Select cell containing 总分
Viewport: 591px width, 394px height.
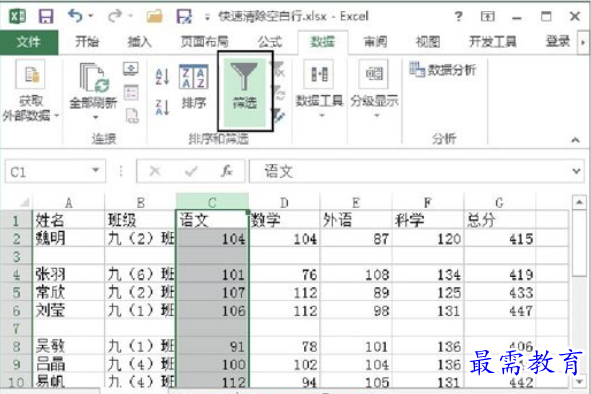[x=499, y=220]
